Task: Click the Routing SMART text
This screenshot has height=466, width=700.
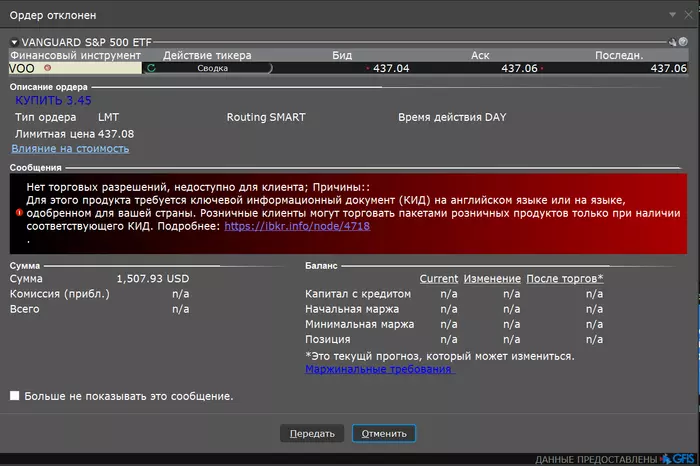Action: (266, 117)
